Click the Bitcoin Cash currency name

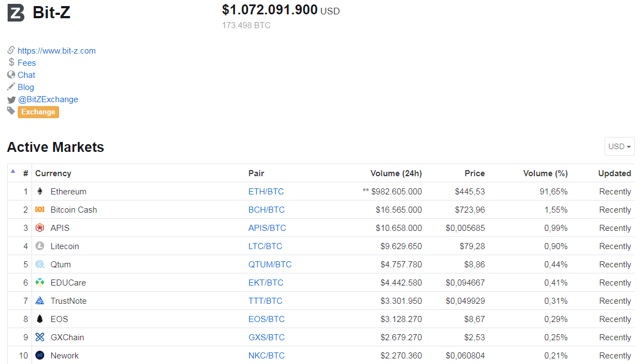(73, 210)
